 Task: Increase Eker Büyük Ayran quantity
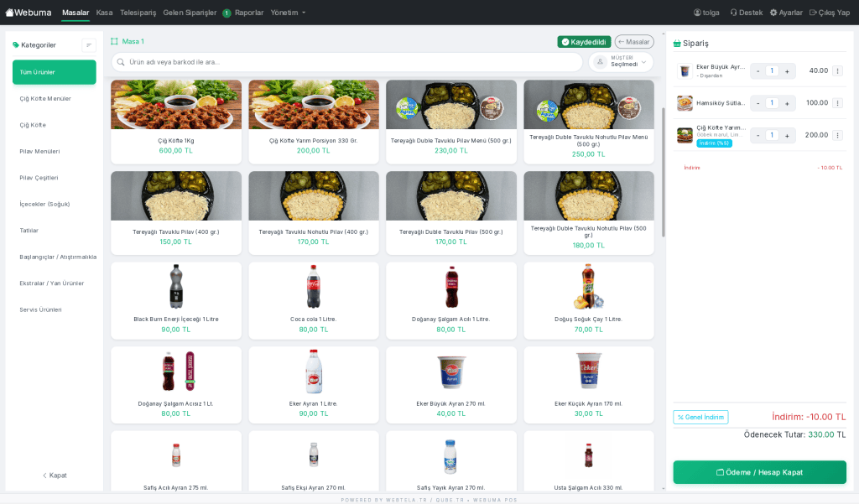(x=787, y=71)
